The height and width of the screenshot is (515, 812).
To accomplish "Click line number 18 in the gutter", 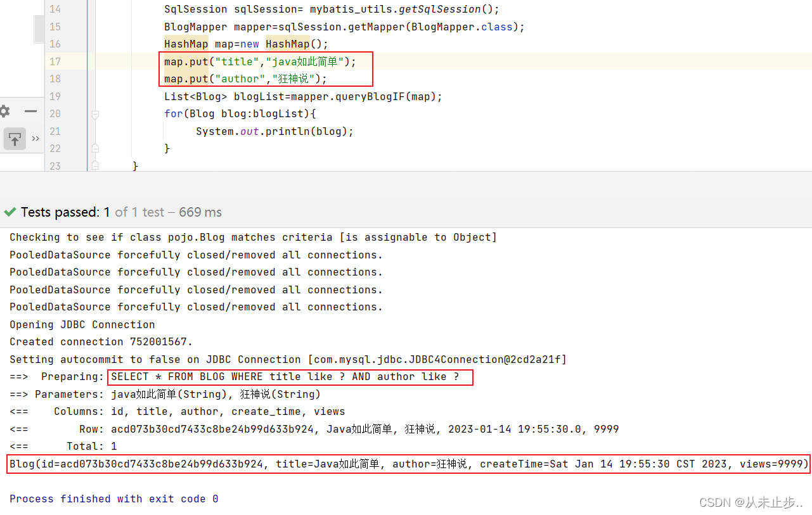I will click(55, 79).
